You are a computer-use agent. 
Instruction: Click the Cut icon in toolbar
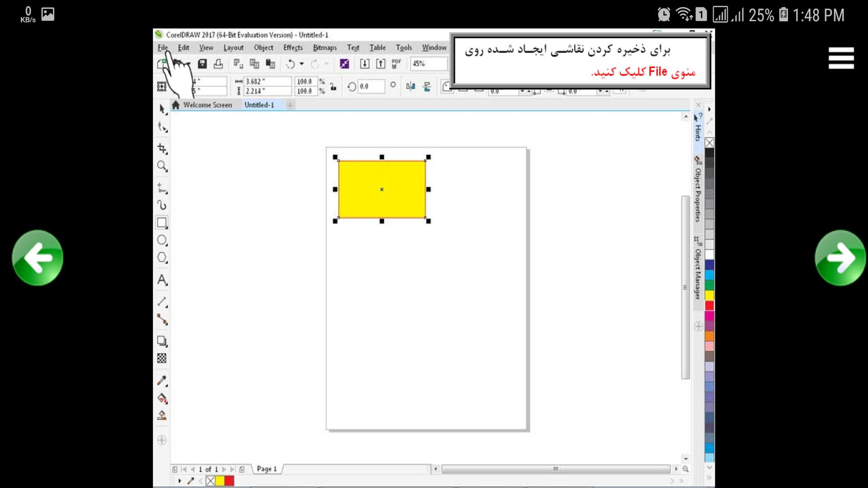[238, 64]
